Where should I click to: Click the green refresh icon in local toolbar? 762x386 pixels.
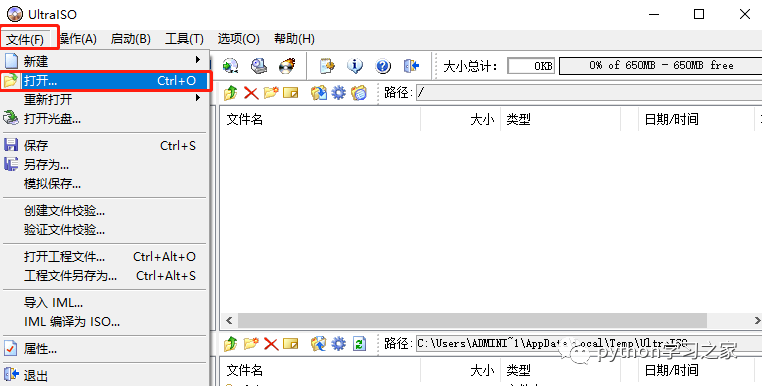click(359, 344)
